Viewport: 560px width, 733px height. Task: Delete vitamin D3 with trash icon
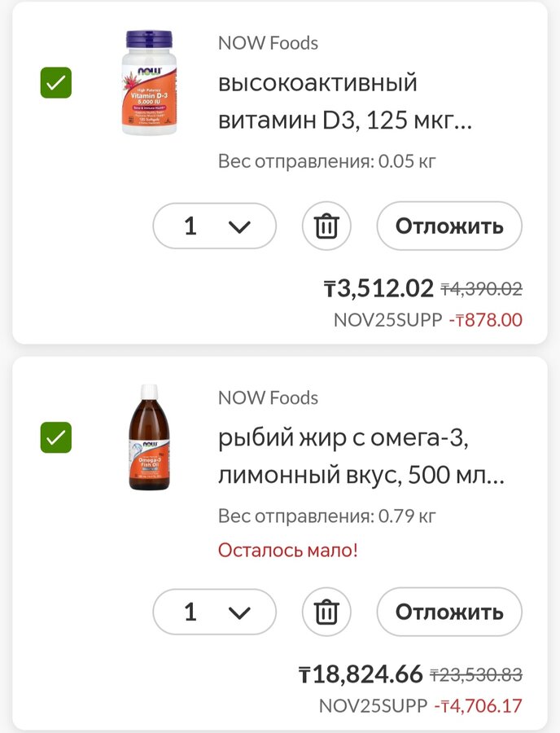(x=326, y=226)
